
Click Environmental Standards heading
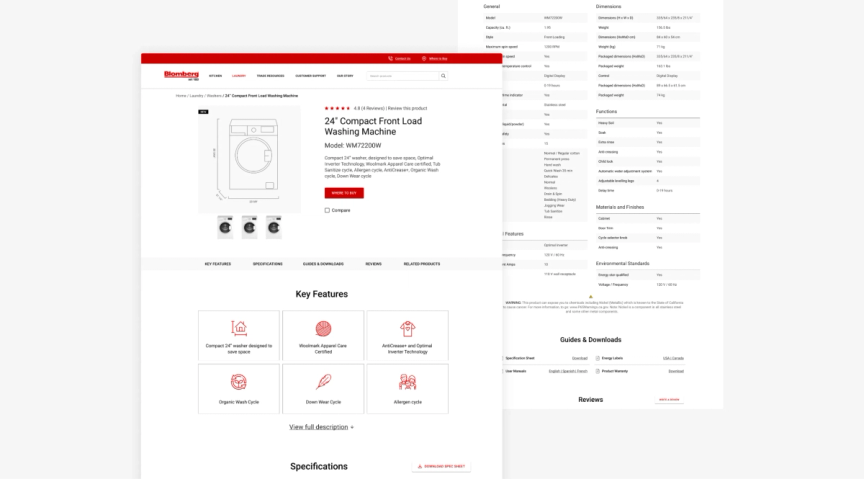click(x=623, y=263)
